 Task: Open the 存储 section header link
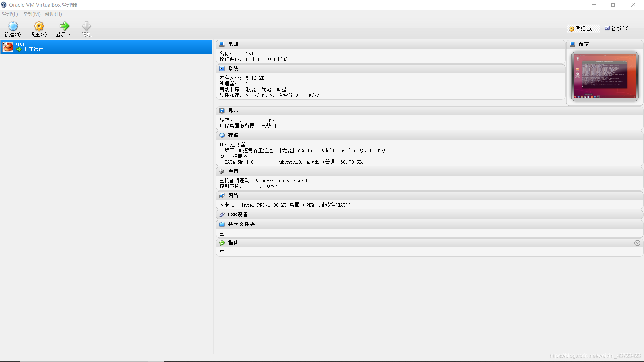click(x=233, y=135)
